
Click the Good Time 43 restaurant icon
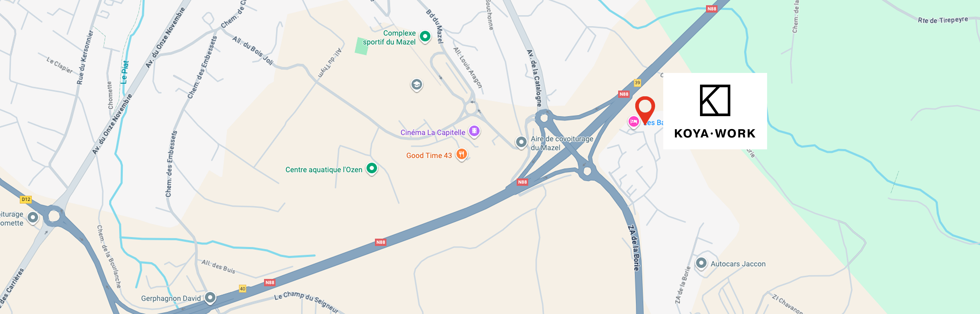(461, 155)
